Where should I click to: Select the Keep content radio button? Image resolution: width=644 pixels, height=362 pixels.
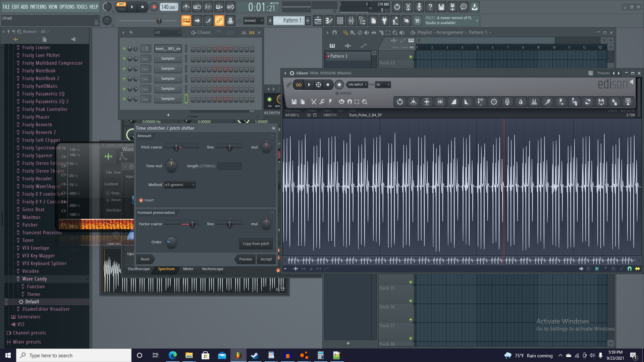coord(108,193)
